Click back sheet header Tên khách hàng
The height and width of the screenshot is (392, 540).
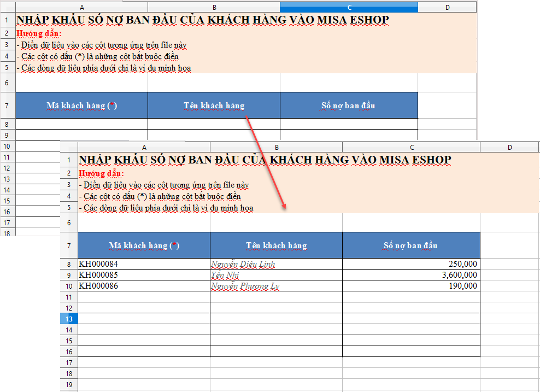tap(214, 106)
